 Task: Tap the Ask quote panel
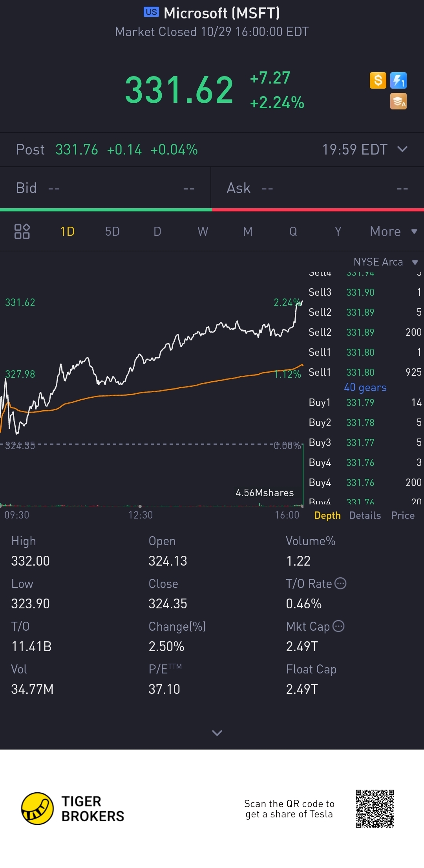[318, 188]
